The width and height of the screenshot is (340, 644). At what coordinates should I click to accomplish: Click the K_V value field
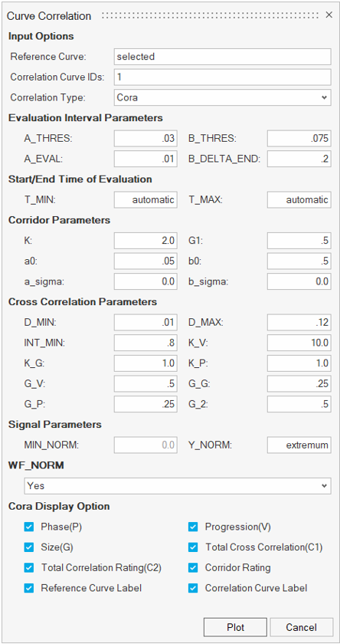(299, 343)
